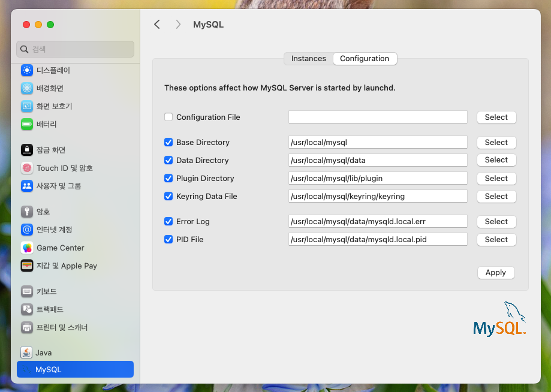Toggle the Keyring Data File checkbox
This screenshot has height=392, width=551.
168,196
